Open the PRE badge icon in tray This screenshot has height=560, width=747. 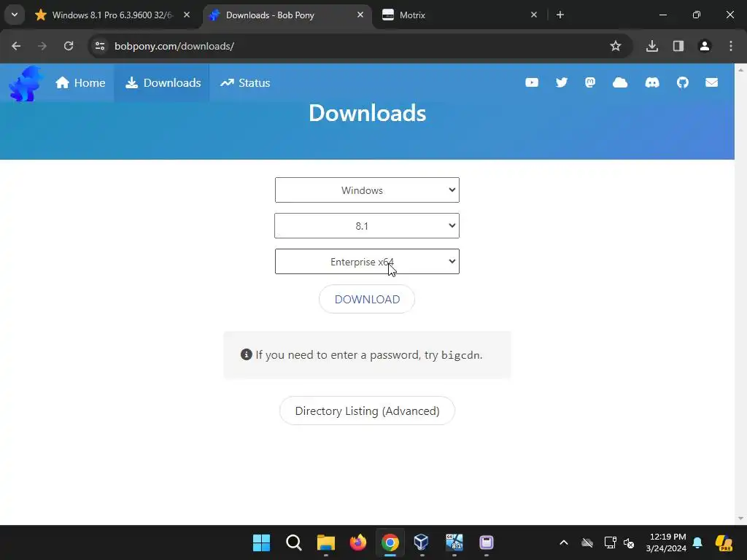coord(724,542)
